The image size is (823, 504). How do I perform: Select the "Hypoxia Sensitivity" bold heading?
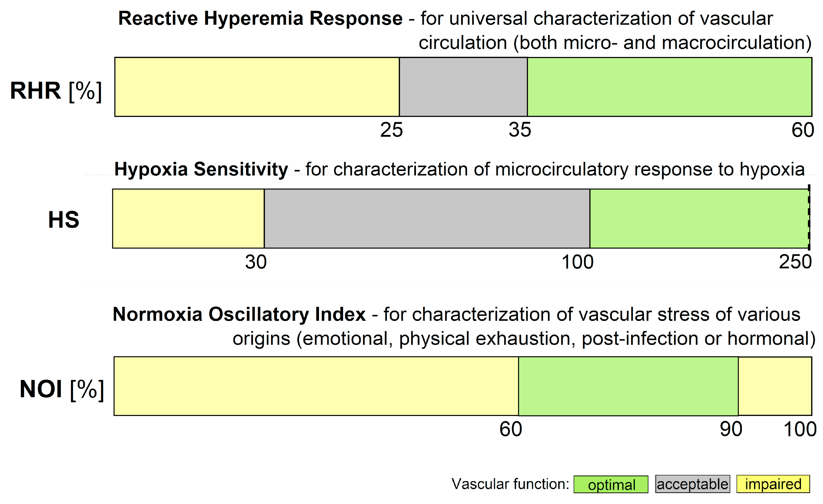point(201,169)
